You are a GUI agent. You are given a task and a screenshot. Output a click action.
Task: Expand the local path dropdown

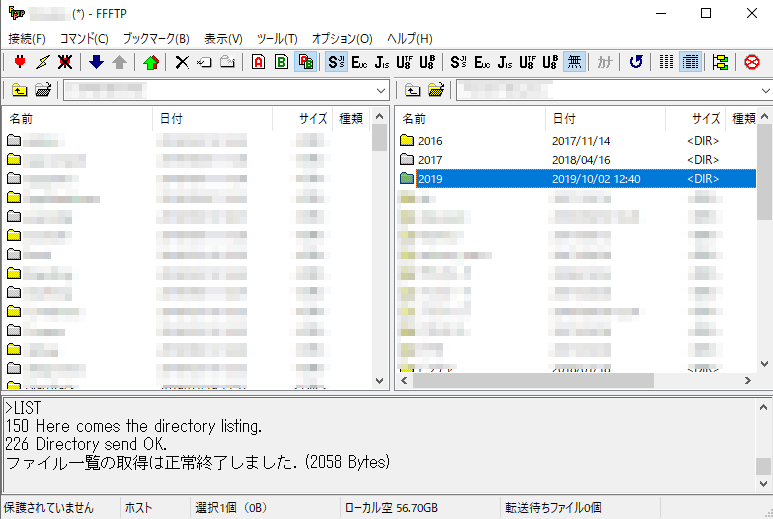pyautogui.click(x=381, y=91)
